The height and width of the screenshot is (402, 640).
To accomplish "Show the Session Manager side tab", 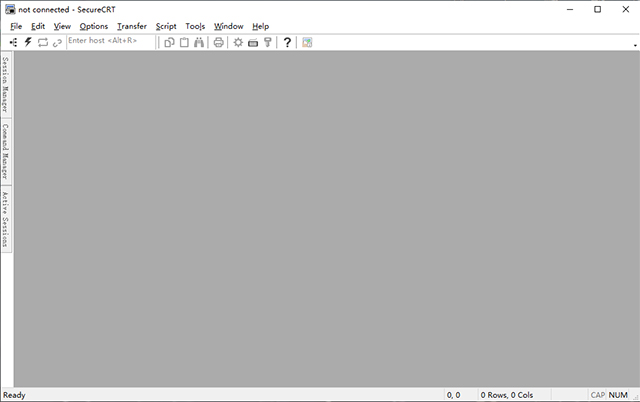I will coord(6,84).
